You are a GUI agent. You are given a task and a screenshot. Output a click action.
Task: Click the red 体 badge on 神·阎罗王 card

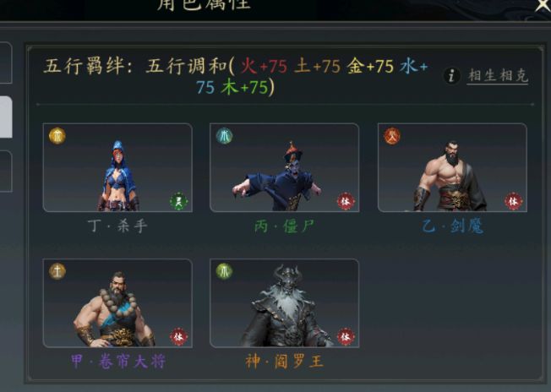[x=346, y=337]
